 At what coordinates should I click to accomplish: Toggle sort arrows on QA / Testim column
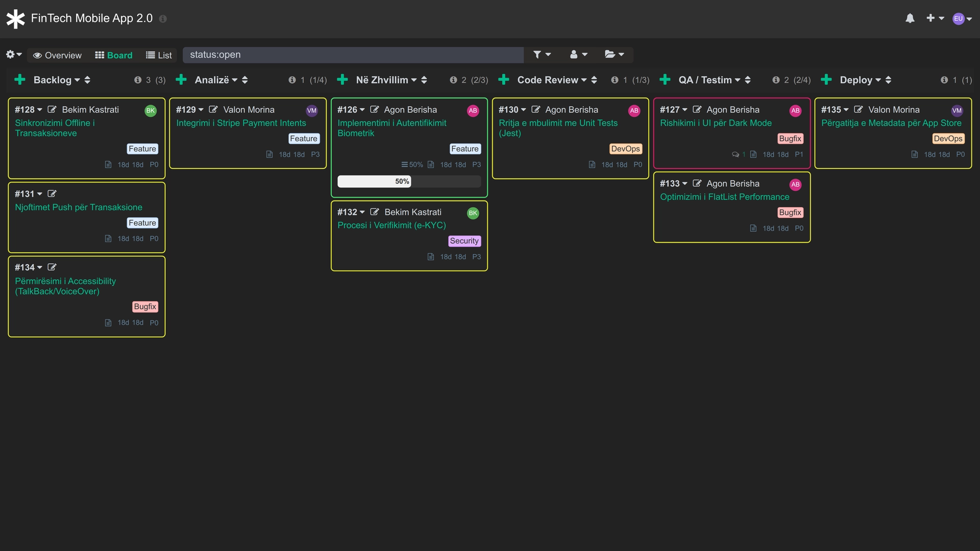tap(748, 80)
